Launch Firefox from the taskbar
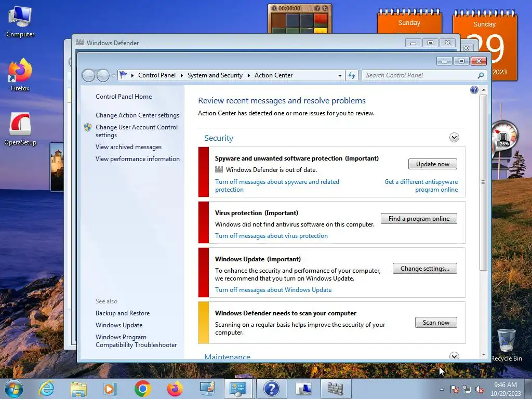 (175, 389)
